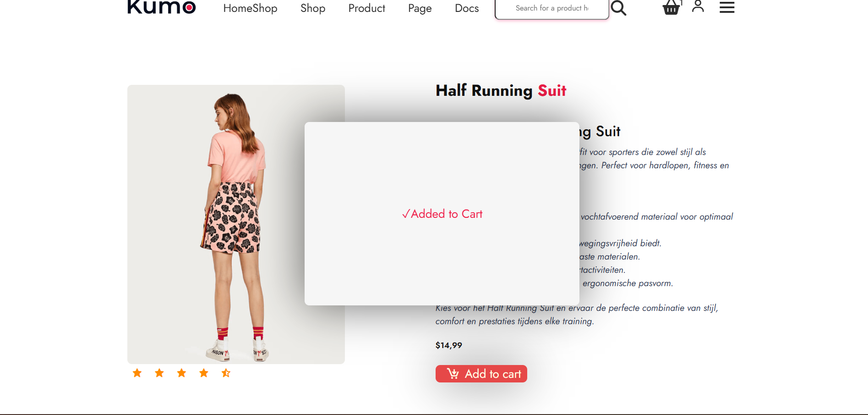Click the cart icon inside Add to cart button

click(x=453, y=374)
